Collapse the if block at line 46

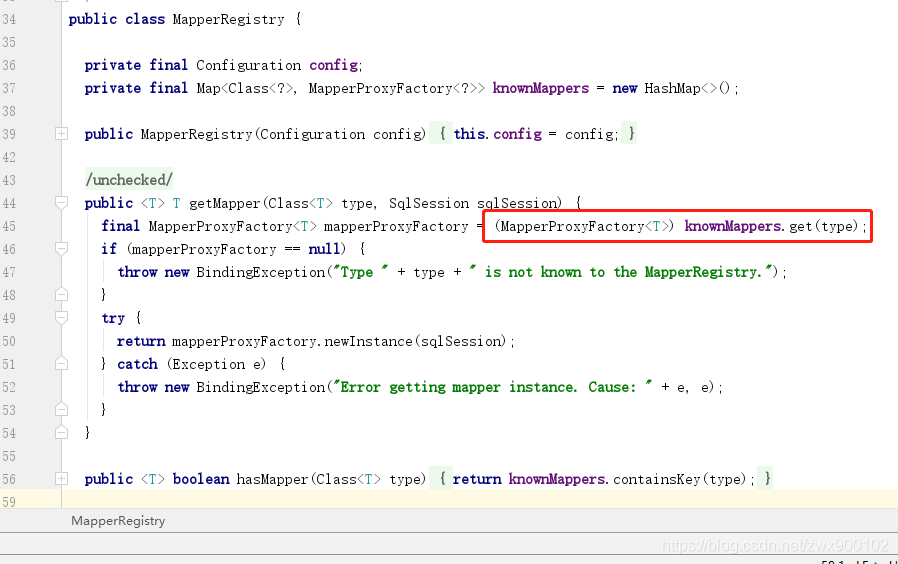61,249
